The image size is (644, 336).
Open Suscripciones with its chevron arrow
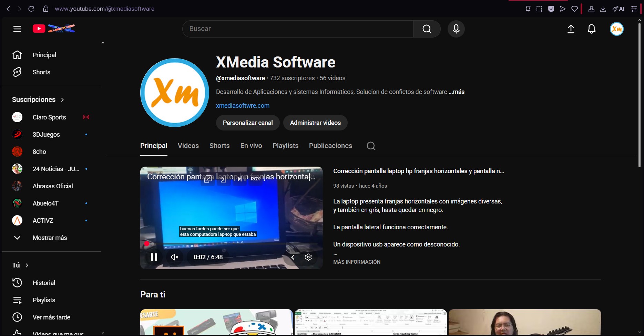coord(62,99)
